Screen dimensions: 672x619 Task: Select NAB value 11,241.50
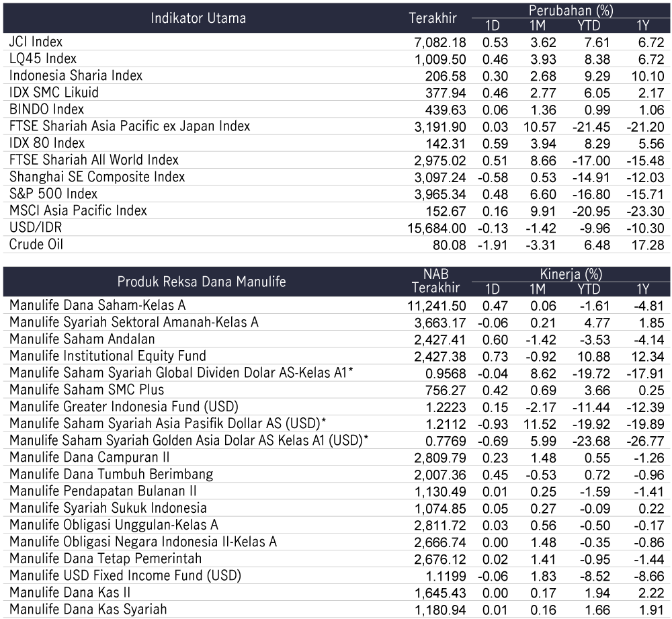click(437, 306)
